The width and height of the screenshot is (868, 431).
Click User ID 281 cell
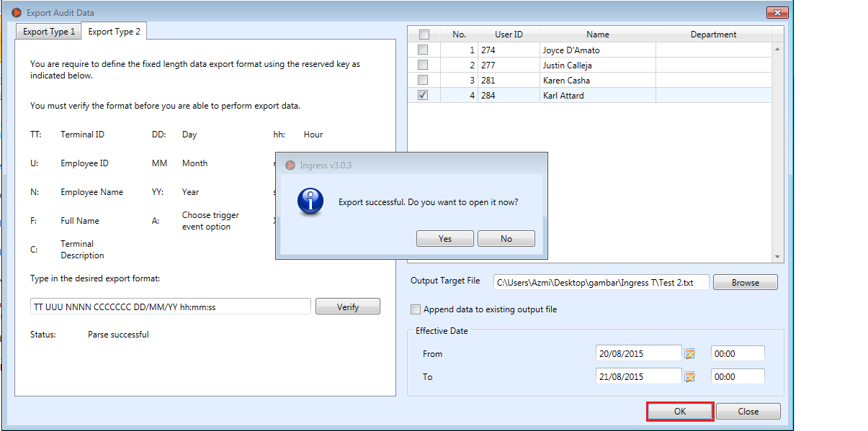[x=509, y=80]
